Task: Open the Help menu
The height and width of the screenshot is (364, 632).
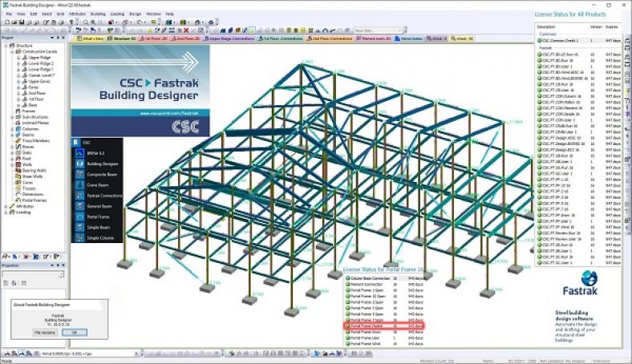Action: coord(170,14)
